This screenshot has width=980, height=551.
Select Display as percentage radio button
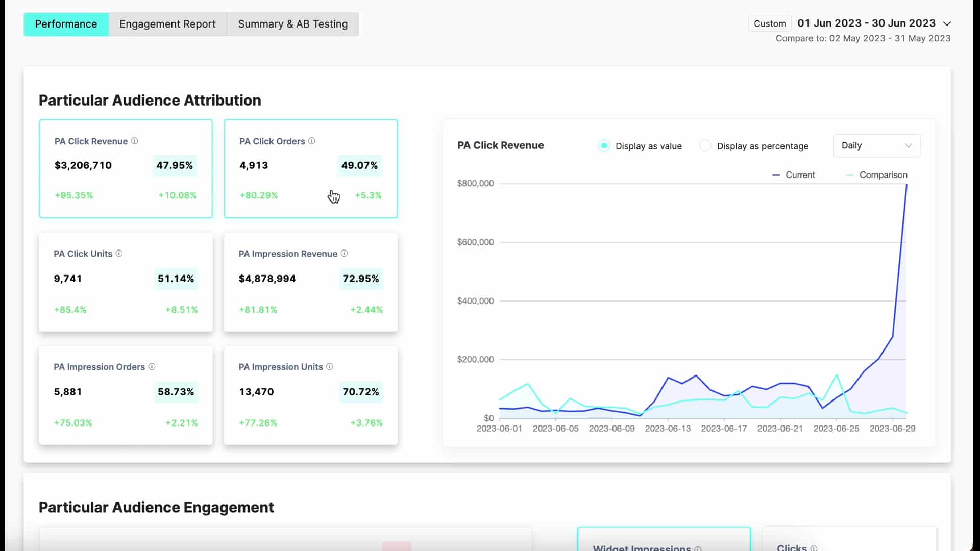click(705, 146)
